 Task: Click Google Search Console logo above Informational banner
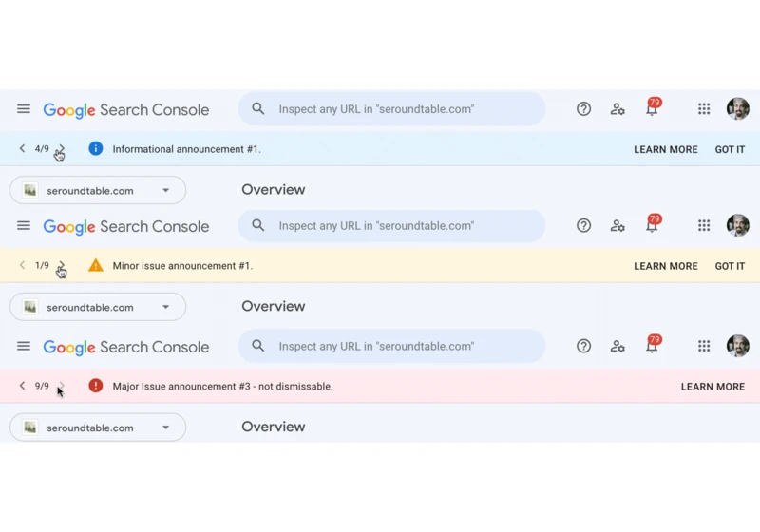tap(126, 110)
